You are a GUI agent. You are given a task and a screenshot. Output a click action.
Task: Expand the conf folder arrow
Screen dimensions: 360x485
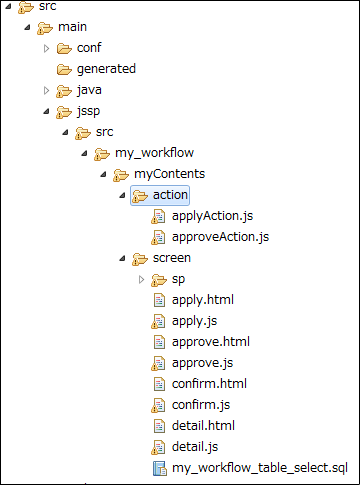pos(47,49)
